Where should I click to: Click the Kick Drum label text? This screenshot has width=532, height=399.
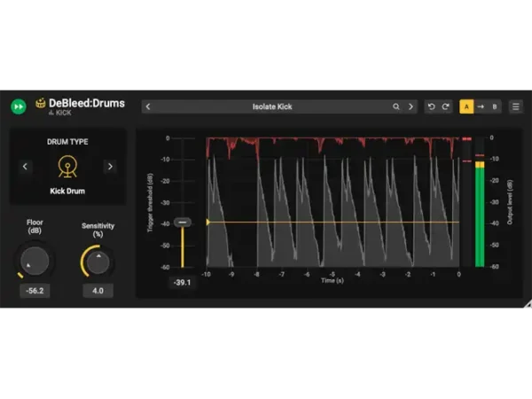click(x=67, y=191)
